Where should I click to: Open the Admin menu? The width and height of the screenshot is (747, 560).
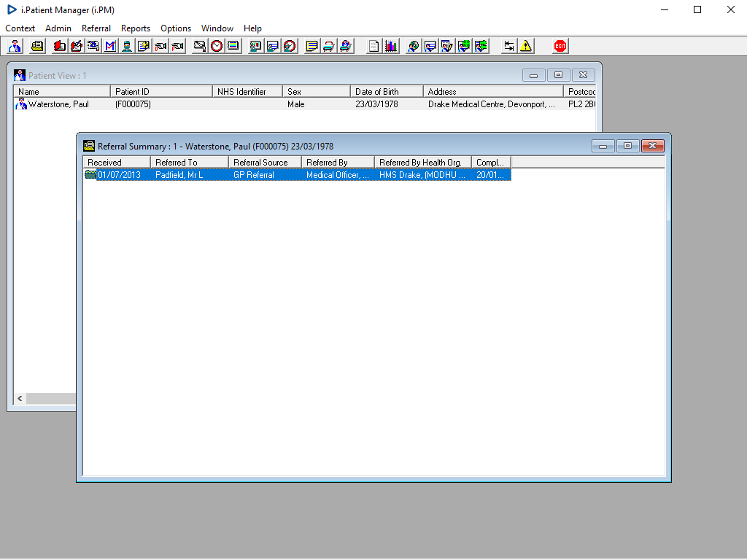pyautogui.click(x=58, y=28)
